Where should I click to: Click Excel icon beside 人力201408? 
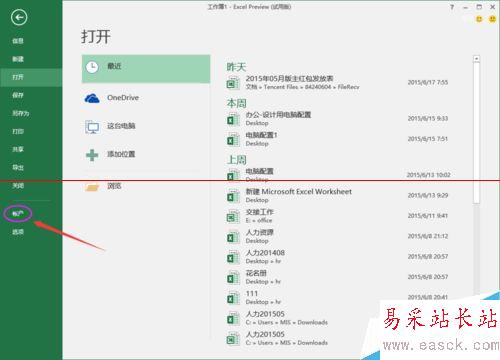click(x=233, y=257)
